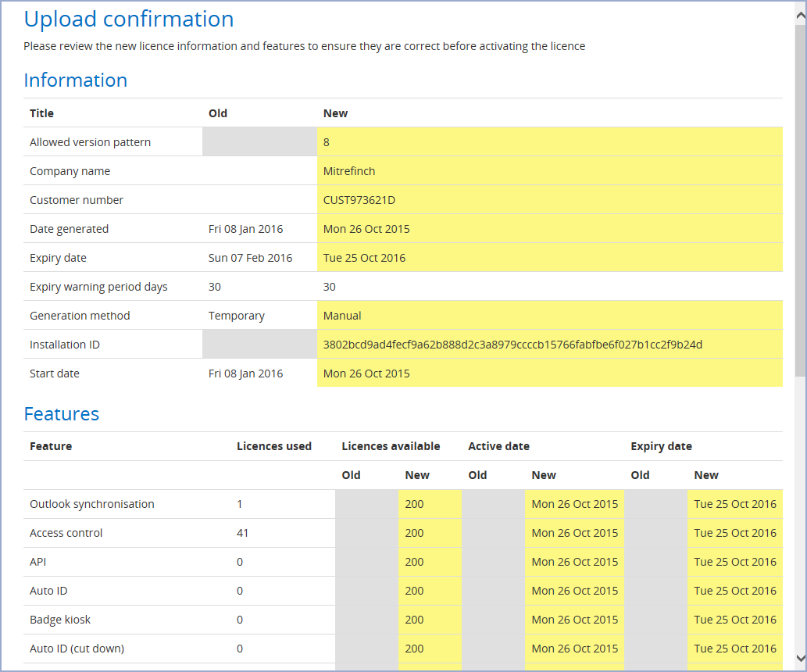Viewport: 807px width, 672px height.
Task: Click the Features section heading
Action: (62, 414)
